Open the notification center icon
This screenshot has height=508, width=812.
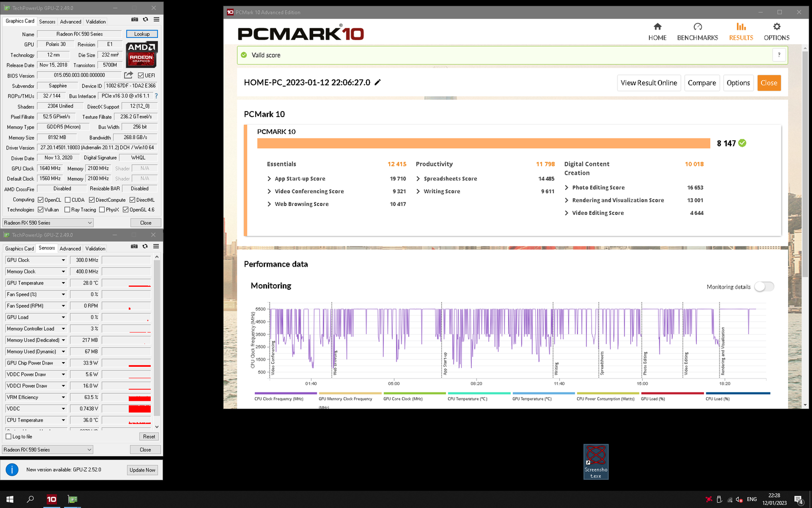pos(798,500)
